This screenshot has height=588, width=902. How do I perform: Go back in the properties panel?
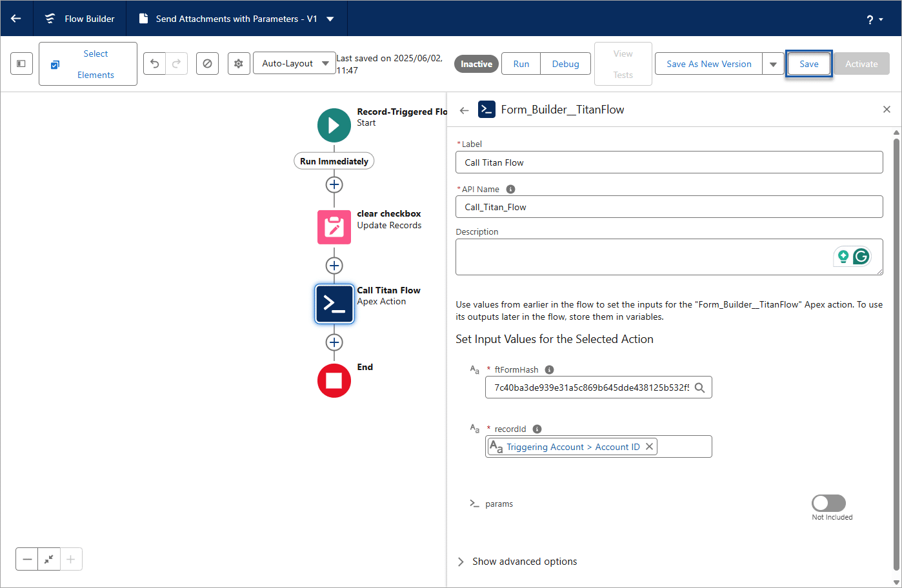464,110
